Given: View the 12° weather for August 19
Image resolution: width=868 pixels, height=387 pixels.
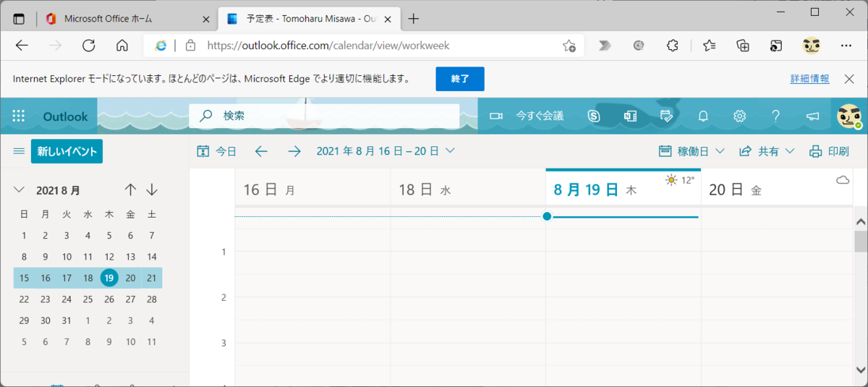Looking at the screenshot, I should coord(680,180).
